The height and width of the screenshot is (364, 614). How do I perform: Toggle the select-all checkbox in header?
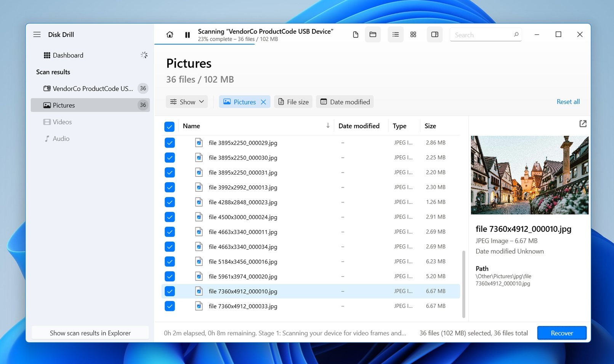[x=169, y=126]
